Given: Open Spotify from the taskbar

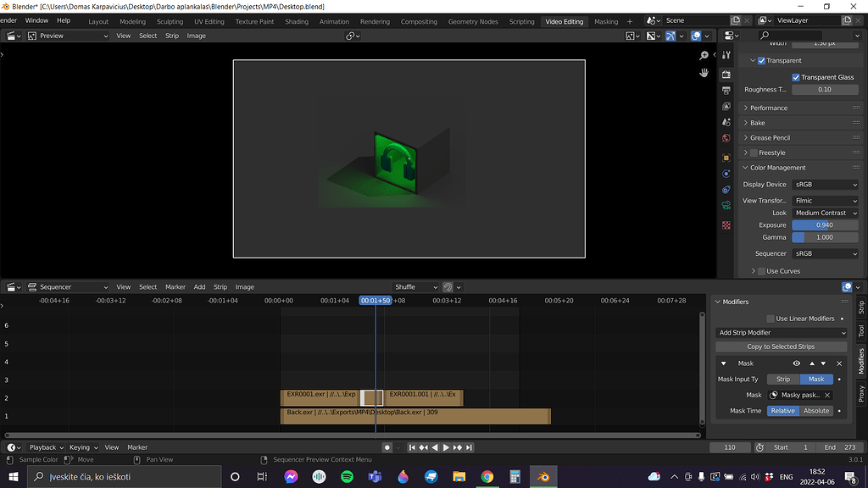Looking at the screenshot, I should coord(347,476).
